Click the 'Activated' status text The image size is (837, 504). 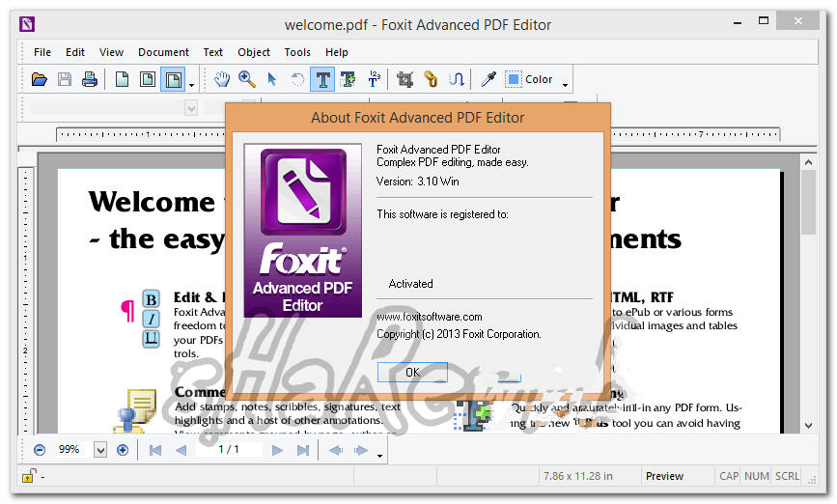point(410,284)
